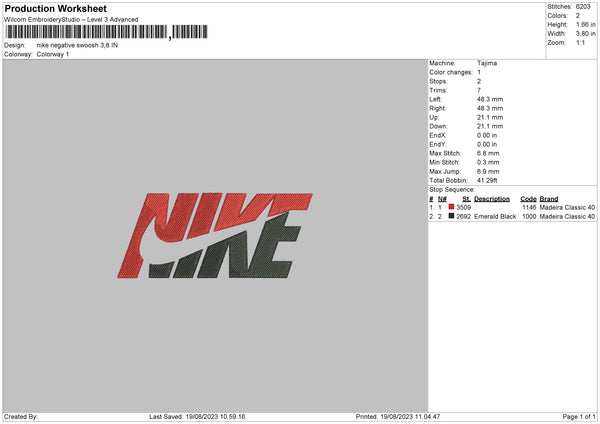Select the Width value 3.80 in

[x=585, y=34]
